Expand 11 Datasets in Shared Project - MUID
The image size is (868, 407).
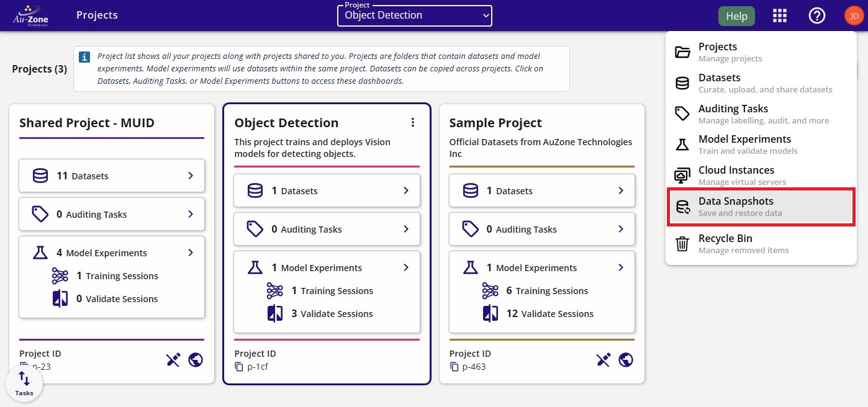pos(112,176)
